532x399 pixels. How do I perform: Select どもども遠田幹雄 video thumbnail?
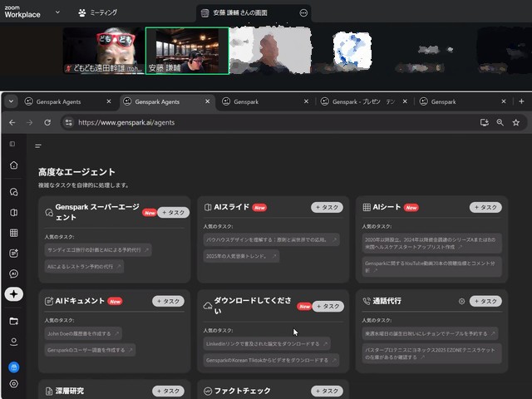coord(104,51)
